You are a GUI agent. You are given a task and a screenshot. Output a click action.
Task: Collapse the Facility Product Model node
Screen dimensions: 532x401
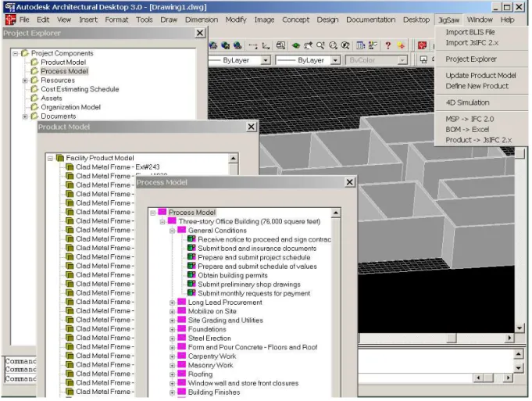(50, 158)
